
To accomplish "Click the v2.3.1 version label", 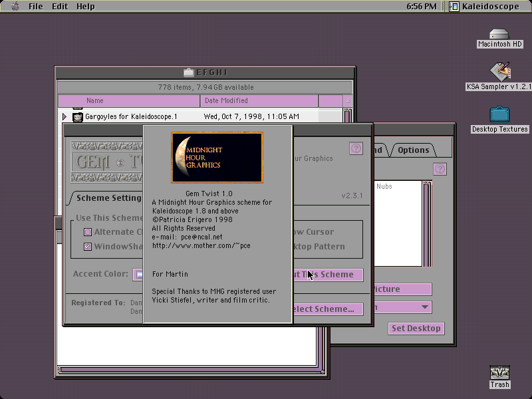I will [352, 196].
